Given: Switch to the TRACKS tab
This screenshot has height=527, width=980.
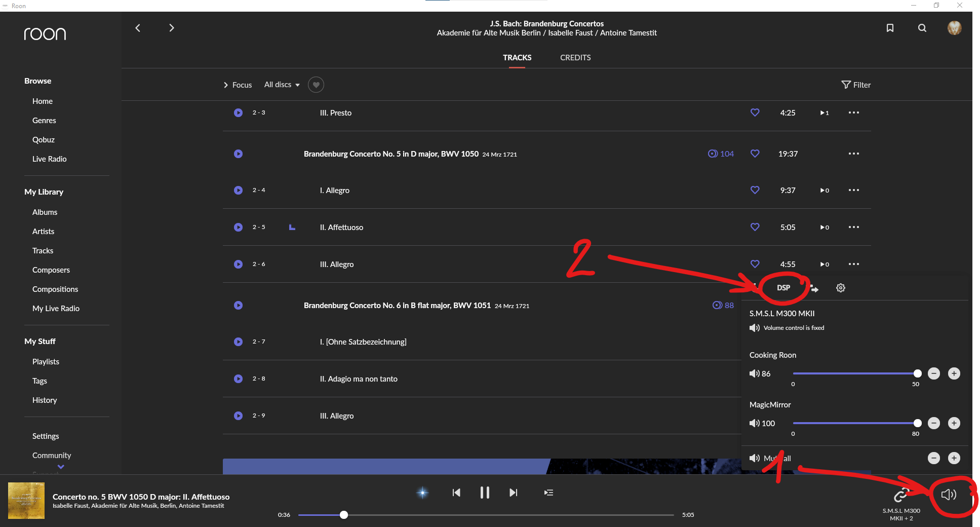Looking at the screenshot, I should point(517,58).
